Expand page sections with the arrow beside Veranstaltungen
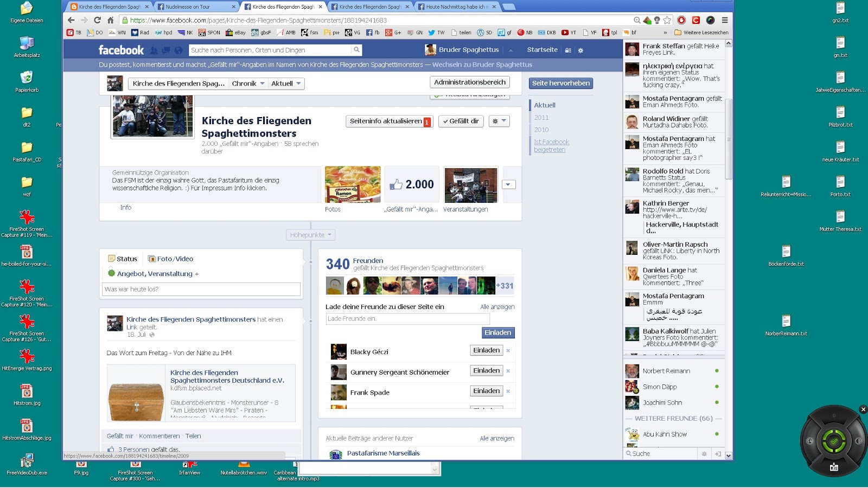Screen dimensions: 868x488 [x=508, y=184]
